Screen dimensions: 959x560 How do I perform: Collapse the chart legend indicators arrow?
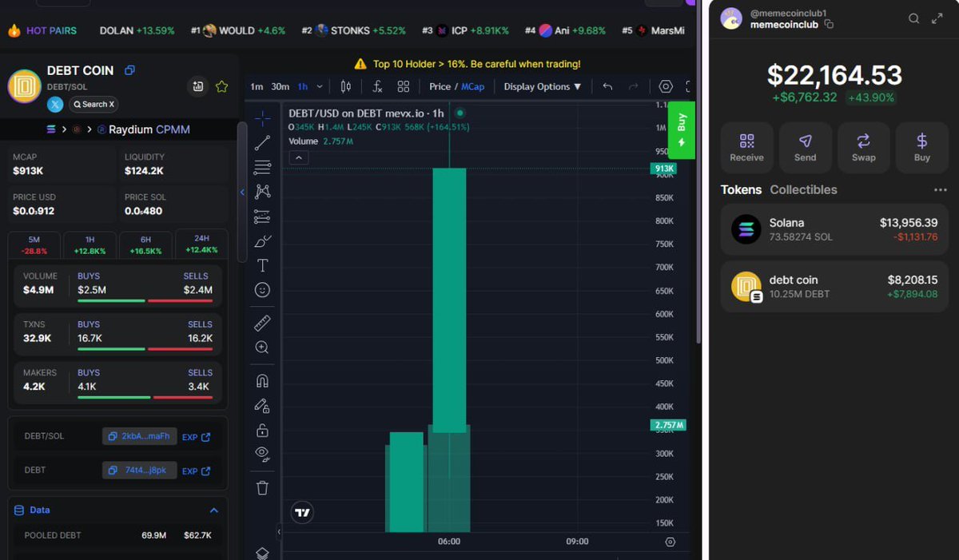tap(300, 157)
